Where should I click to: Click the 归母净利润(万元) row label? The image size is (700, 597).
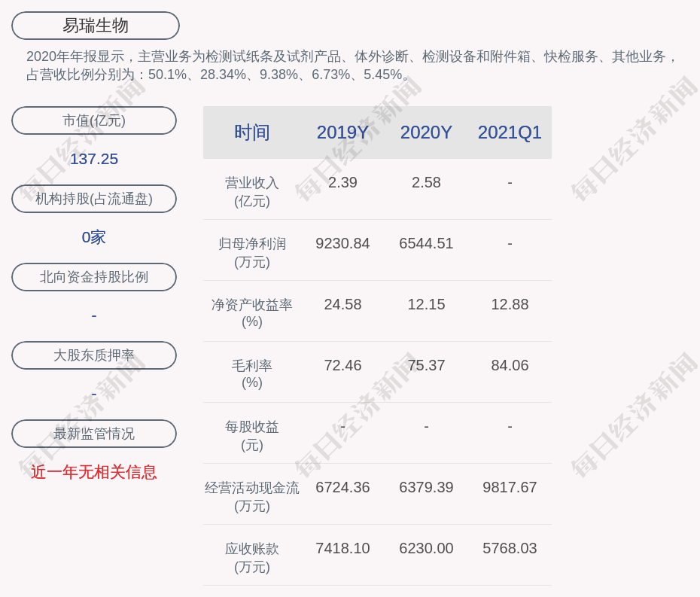pyautogui.click(x=252, y=253)
